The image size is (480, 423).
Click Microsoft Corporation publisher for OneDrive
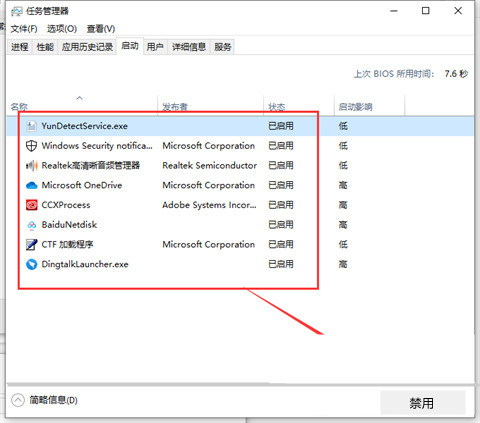(x=209, y=185)
